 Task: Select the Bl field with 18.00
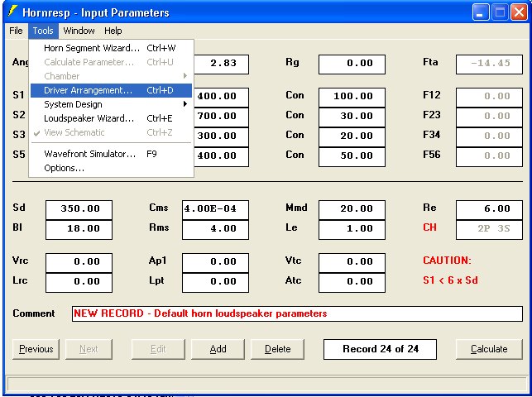point(79,230)
